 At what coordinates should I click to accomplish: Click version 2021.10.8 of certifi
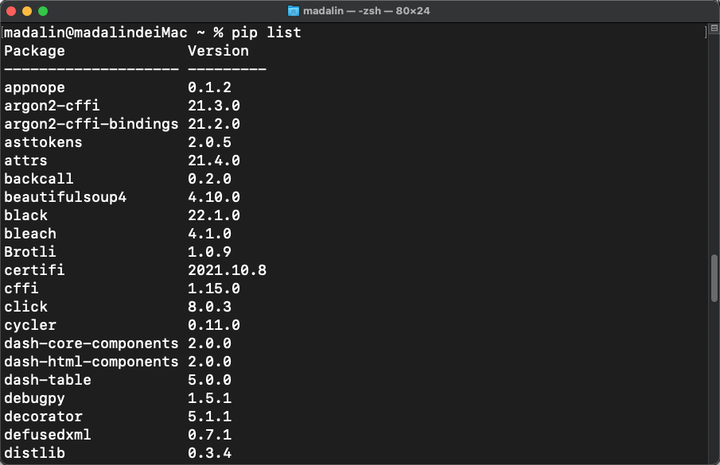[x=227, y=270]
